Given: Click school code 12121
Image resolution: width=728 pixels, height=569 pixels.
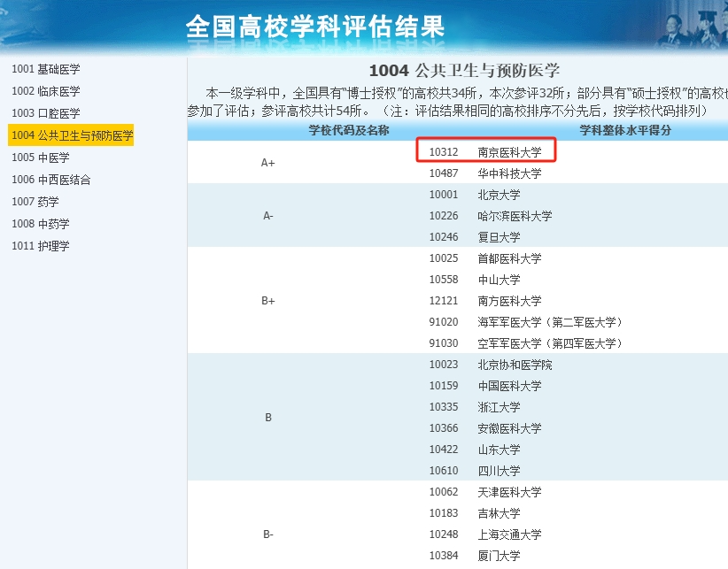Looking at the screenshot, I should coord(444,301).
